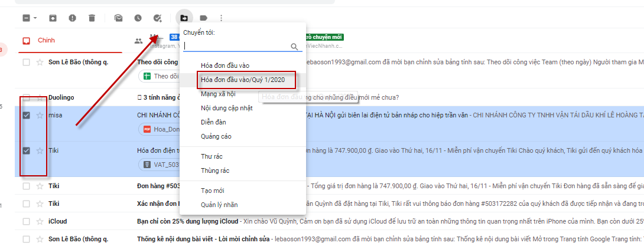Move selected mail to Thư rác
This screenshot has width=644, height=246.
(243, 156)
